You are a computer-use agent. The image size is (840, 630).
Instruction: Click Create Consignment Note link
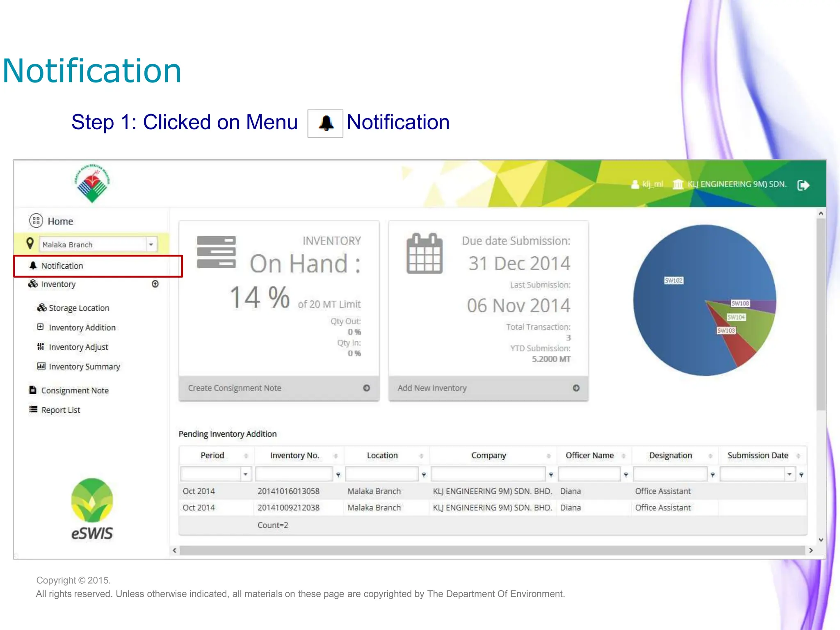[x=235, y=388]
